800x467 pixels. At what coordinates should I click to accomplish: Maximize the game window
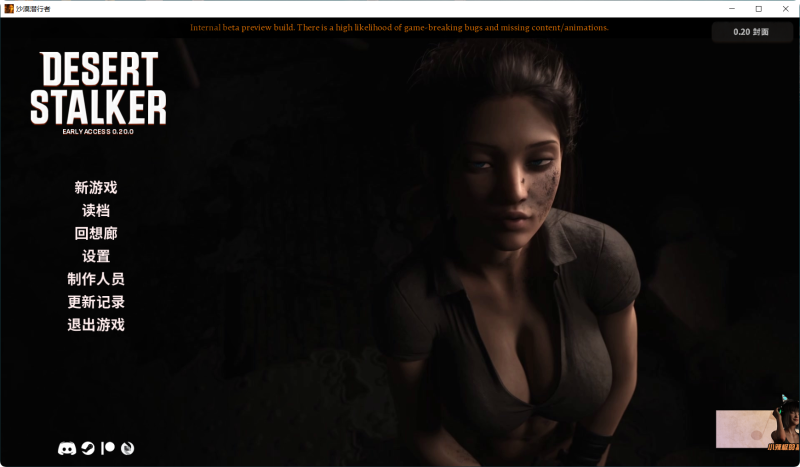click(x=758, y=8)
